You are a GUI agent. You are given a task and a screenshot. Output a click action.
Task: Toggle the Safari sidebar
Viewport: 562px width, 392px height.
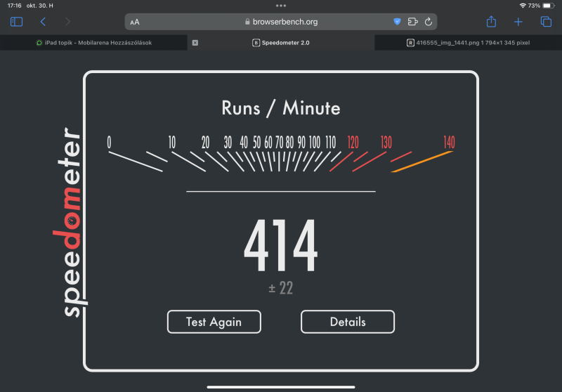point(16,22)
